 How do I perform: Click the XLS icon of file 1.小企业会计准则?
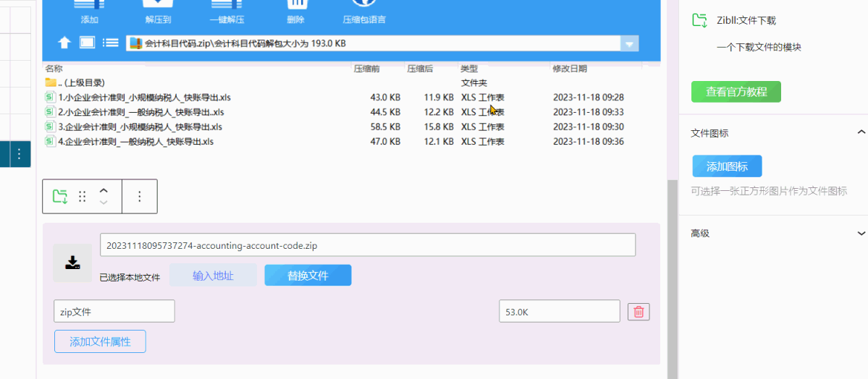(x=51, y=98)
